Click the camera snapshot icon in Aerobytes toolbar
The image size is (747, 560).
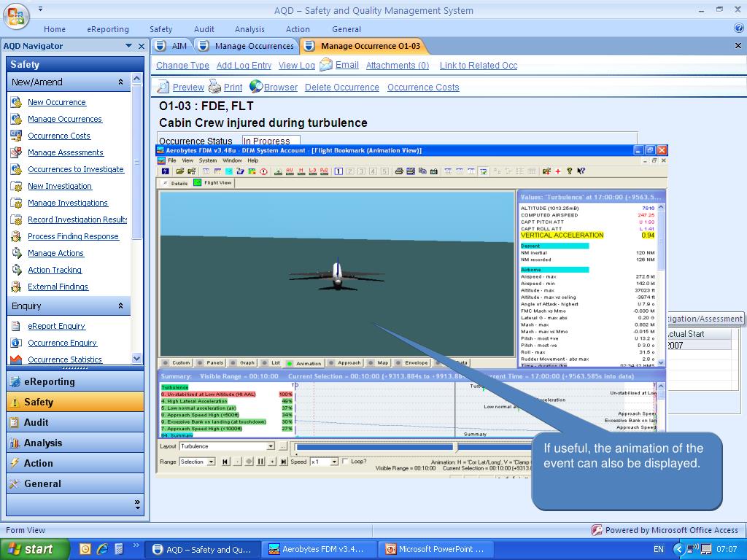[434, 171]
